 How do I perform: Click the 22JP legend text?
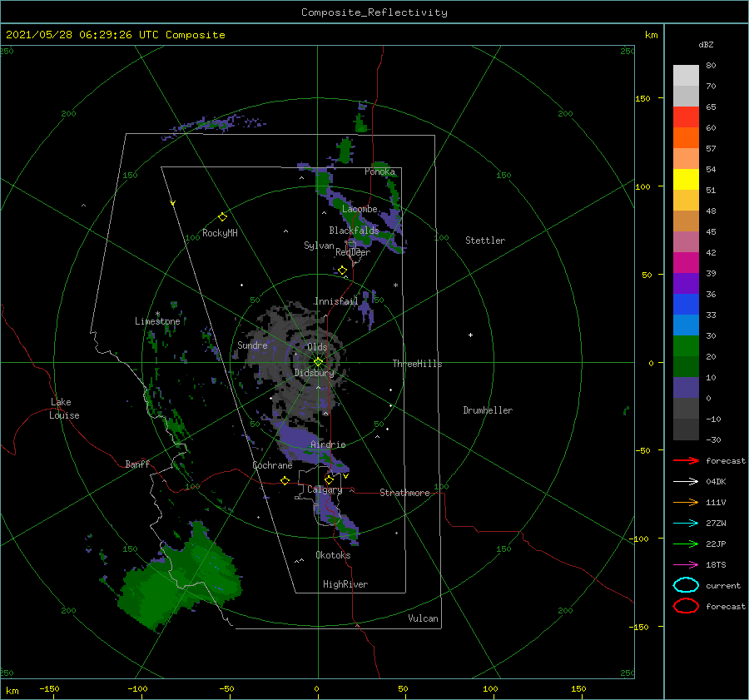pos(716,544)
